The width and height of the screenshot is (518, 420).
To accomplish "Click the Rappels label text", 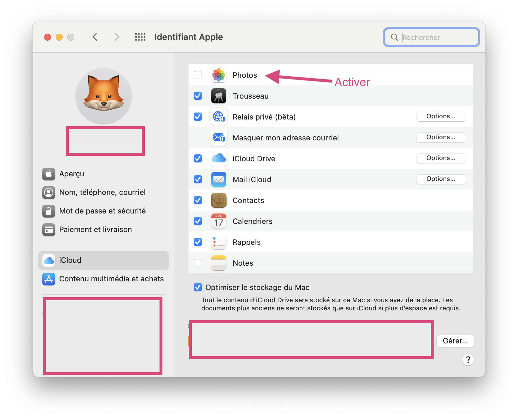I will (x=247, y=242).
